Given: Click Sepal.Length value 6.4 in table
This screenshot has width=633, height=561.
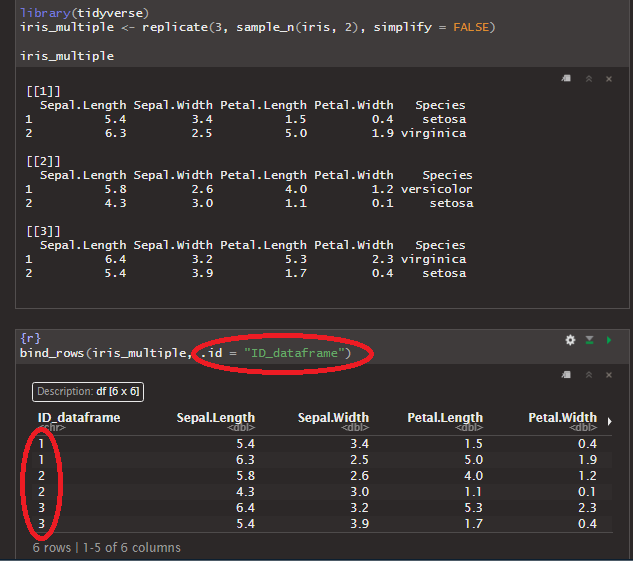Looking at the screenshot, I should pos(245,507).
